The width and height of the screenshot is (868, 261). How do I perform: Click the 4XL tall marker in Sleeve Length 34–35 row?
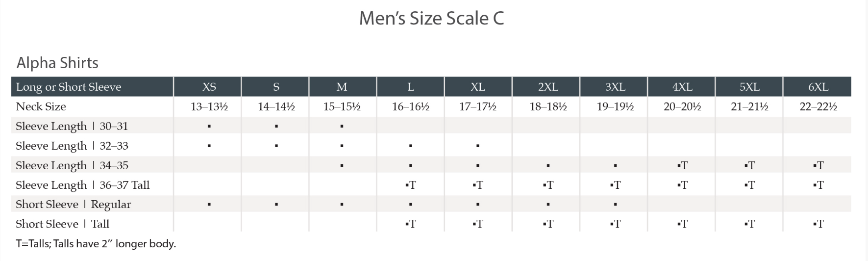tap(682, 165)
